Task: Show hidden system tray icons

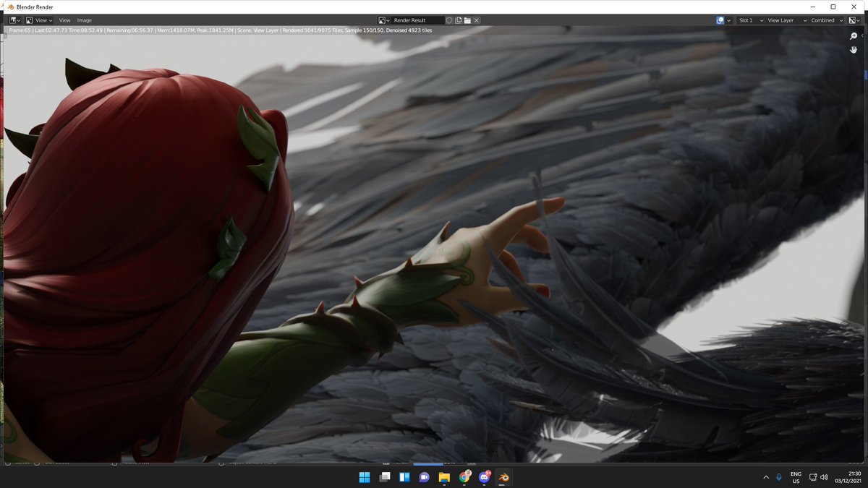Action: pos(766,477)
